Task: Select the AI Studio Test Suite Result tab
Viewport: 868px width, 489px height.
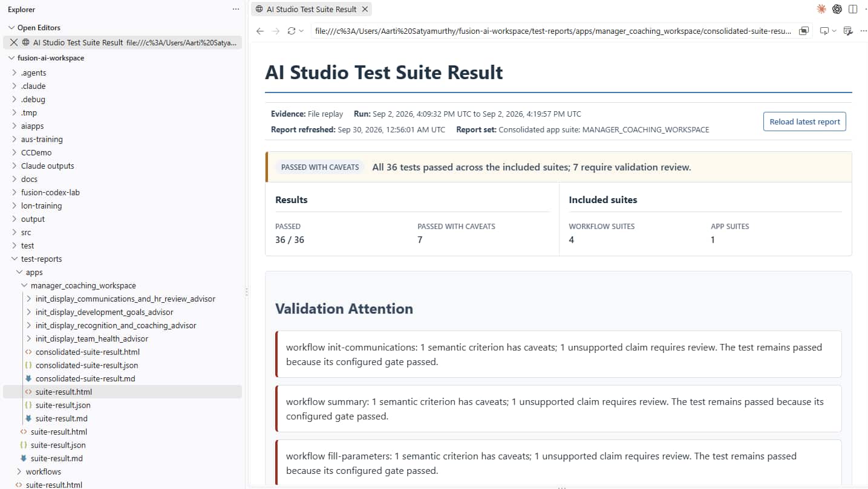Action: 311,9
